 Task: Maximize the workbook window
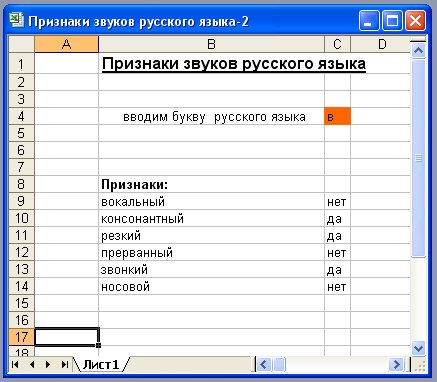tap(392, 21)
